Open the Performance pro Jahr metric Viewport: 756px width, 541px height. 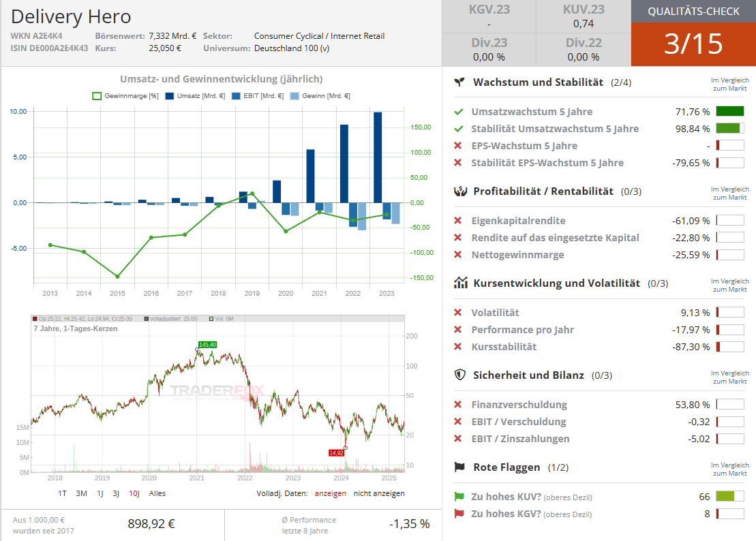pyautogui.click(x=523, y=330)
